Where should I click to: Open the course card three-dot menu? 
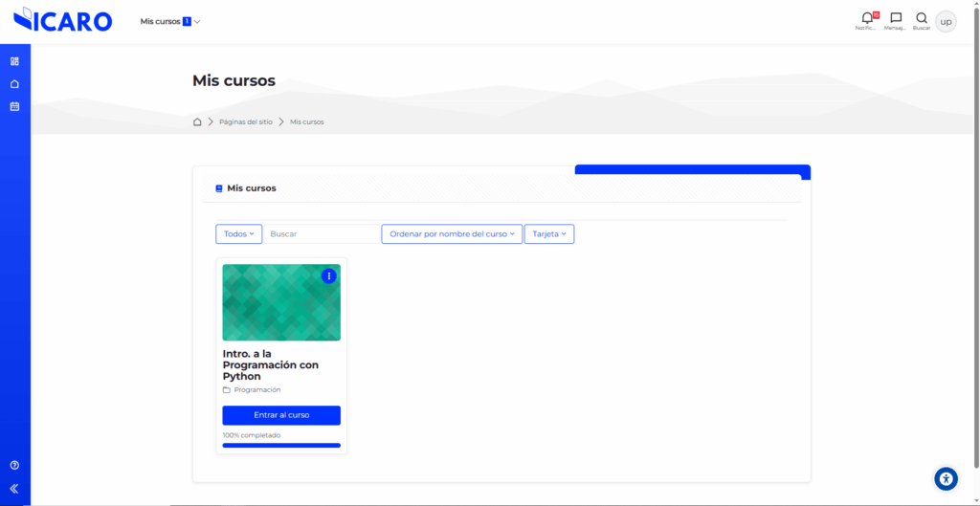point(329,275)
